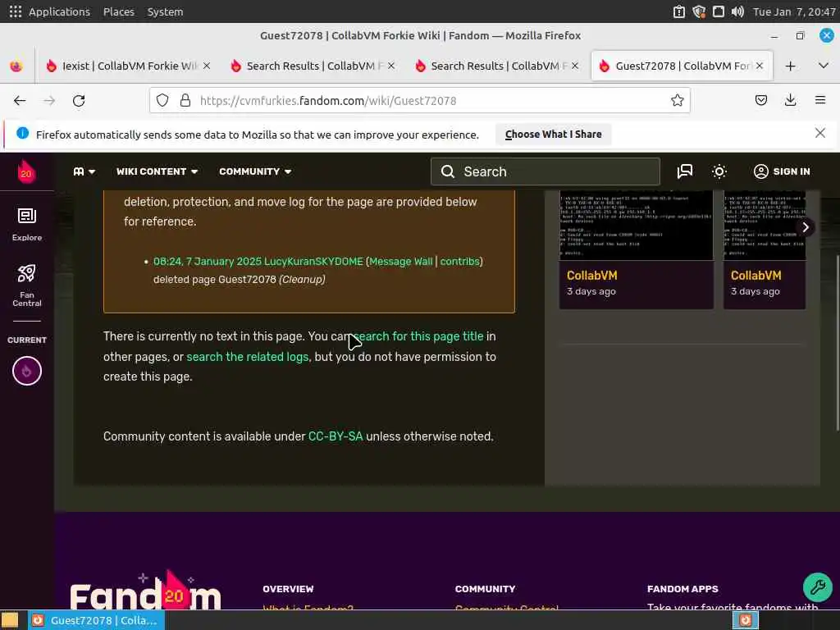The height and width of the screenshot is (630, 840).
Task: Click the Fandom footer logo
Action: tap(145, 592)
